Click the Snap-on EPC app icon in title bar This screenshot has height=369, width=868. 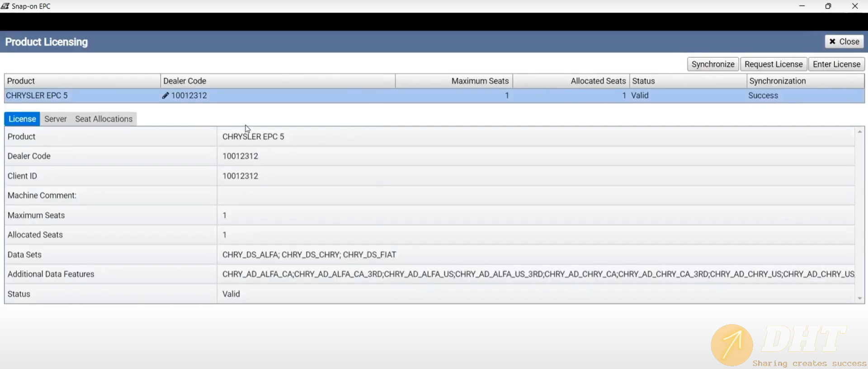(x=5, y=6)
